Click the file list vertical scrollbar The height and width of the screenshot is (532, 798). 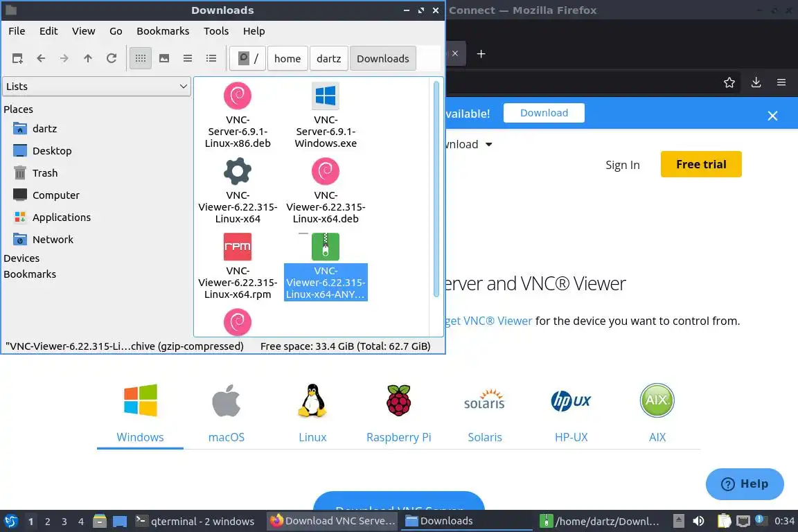(436, 188)
